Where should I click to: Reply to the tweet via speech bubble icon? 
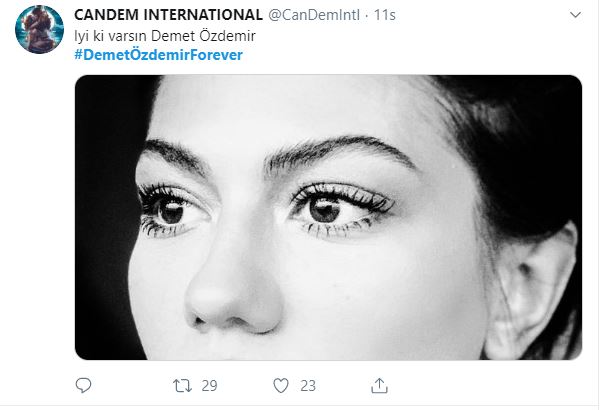pos(84,384)
